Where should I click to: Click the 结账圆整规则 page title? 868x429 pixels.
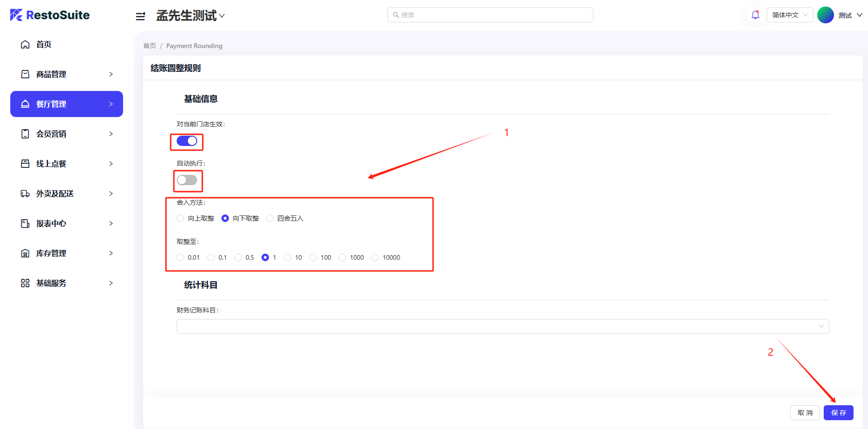point(175,68)
